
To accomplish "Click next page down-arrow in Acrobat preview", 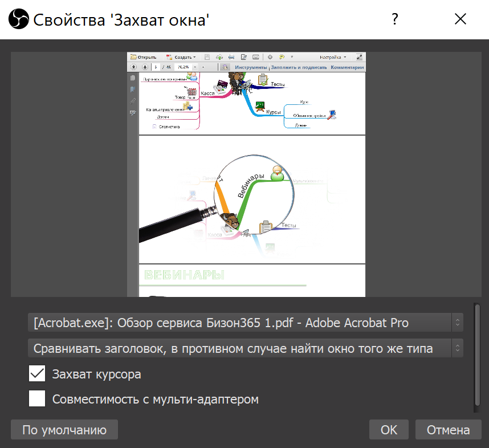I will click(x=144, y=67).
